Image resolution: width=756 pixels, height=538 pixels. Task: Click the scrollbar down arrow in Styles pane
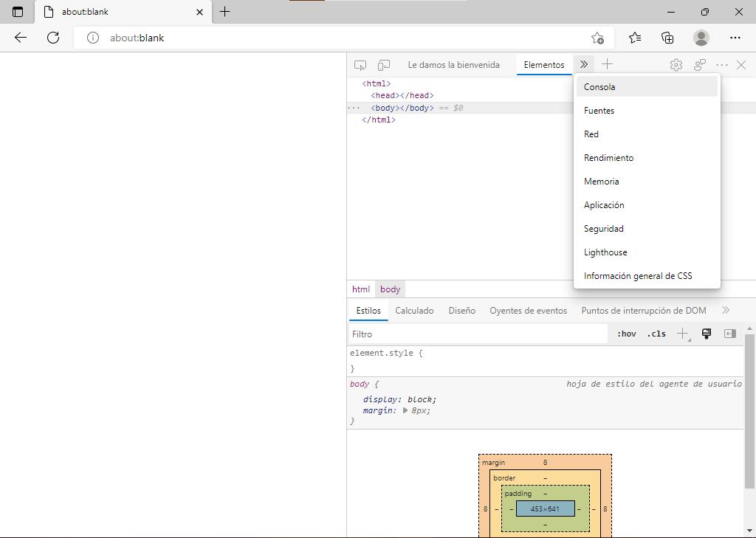[749, 531]
